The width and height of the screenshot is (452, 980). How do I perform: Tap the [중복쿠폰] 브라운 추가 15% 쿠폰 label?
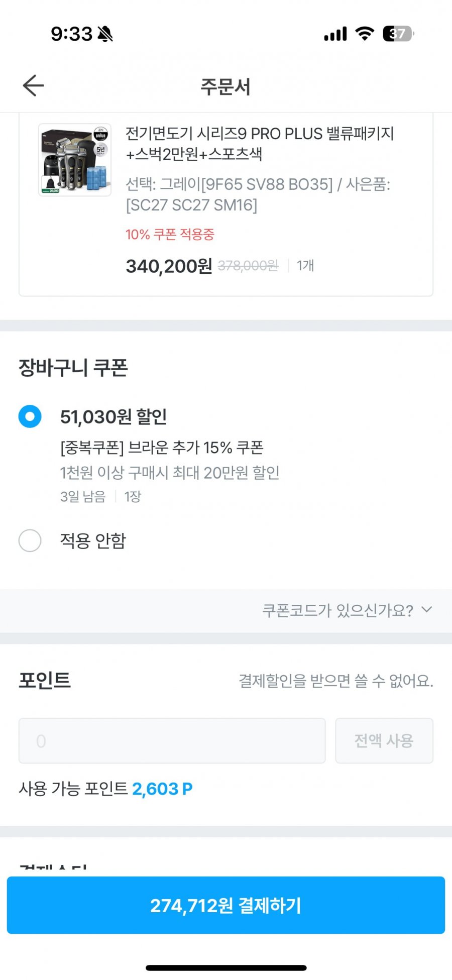coord(162,447)
